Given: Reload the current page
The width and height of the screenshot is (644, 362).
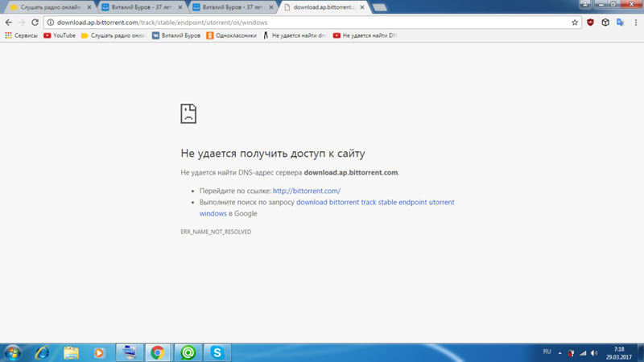Looking at the screenshot, I should pos(35,23).
